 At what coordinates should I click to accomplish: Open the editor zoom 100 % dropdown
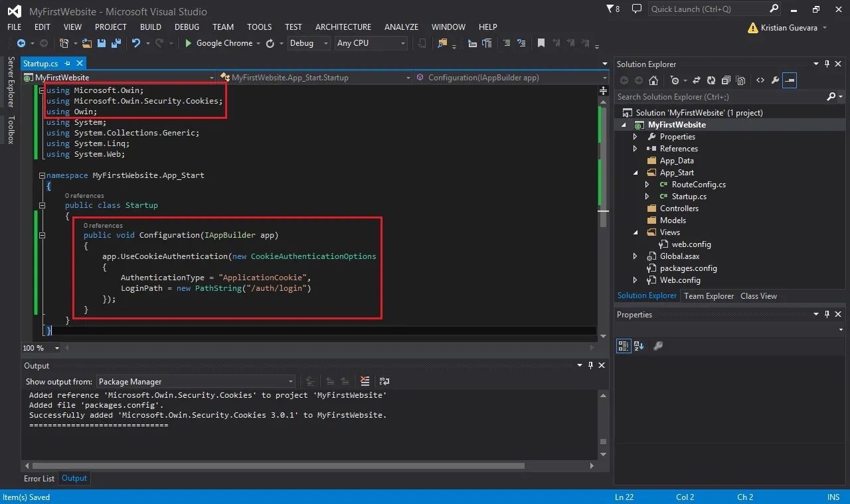[x=41, y=348]
